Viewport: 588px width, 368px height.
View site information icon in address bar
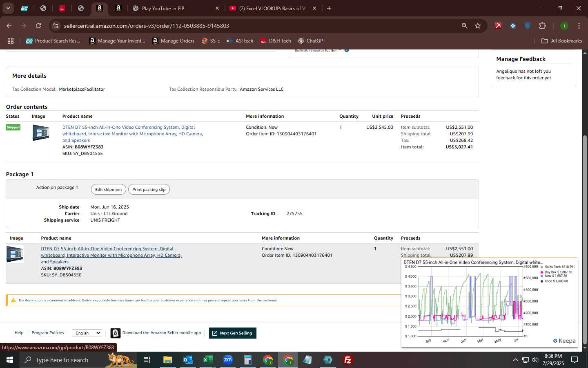(x=56, y=26)
